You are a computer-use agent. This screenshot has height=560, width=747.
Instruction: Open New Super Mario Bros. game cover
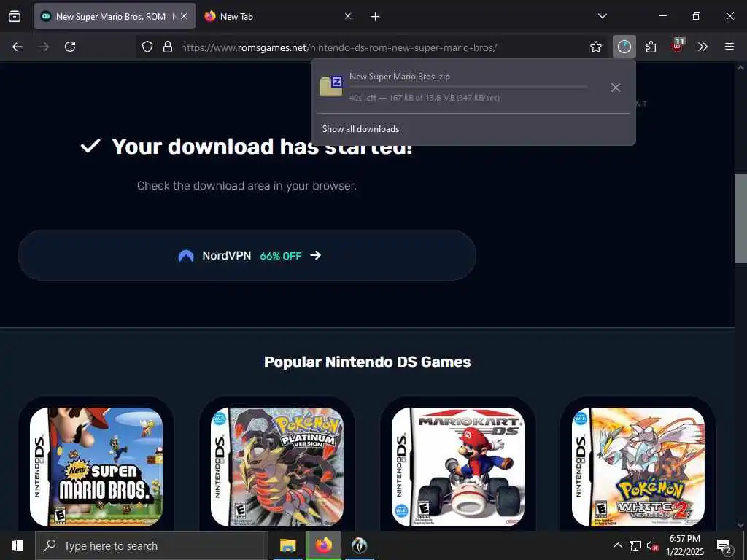point(96,467)
